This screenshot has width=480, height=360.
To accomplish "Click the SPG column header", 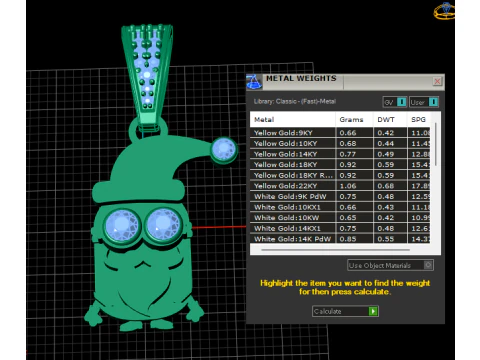I will (418, 119).
